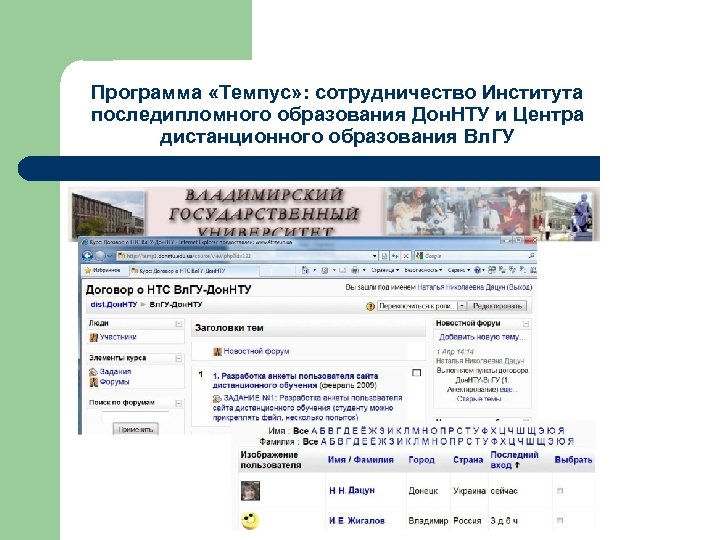Screen dimensions: 720x540
Task: Click the Владимир city cell
Action: [428, 521]
